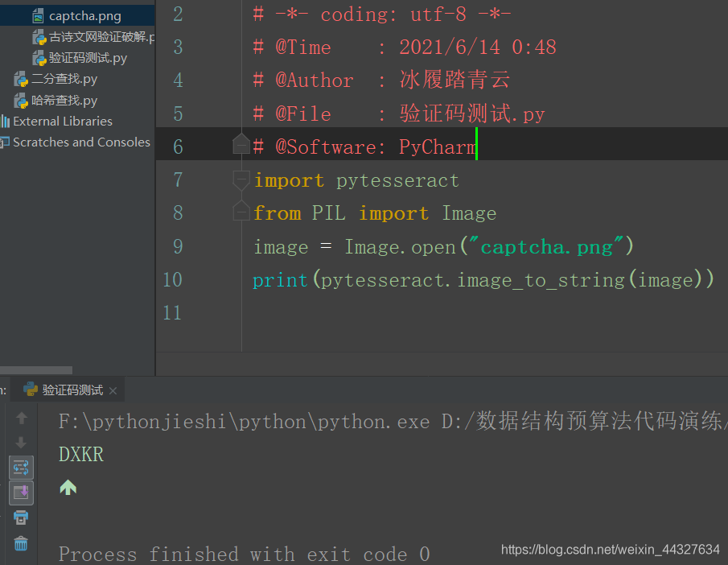Open 哈希查找.py from the project tree
The height and width of the screenshot is (565, 728).
click(x=64, y=101)
